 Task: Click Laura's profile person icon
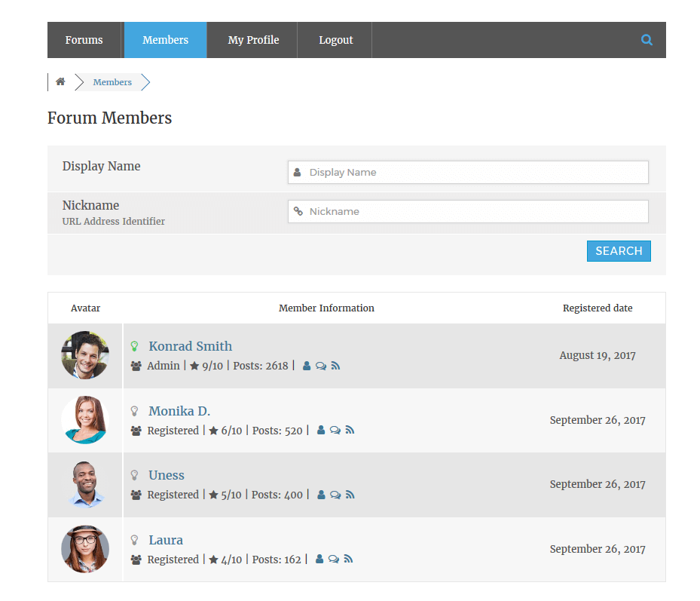point(319,560)
